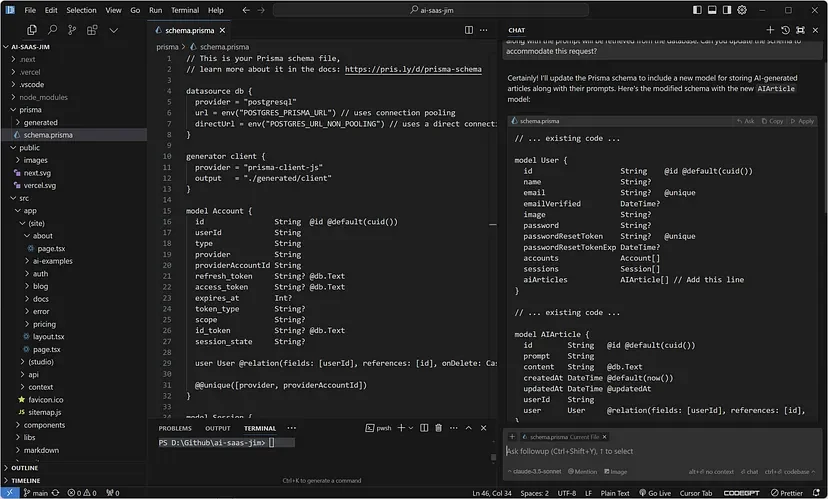Maximize the panel with up chevron

[x=468, y=428]
